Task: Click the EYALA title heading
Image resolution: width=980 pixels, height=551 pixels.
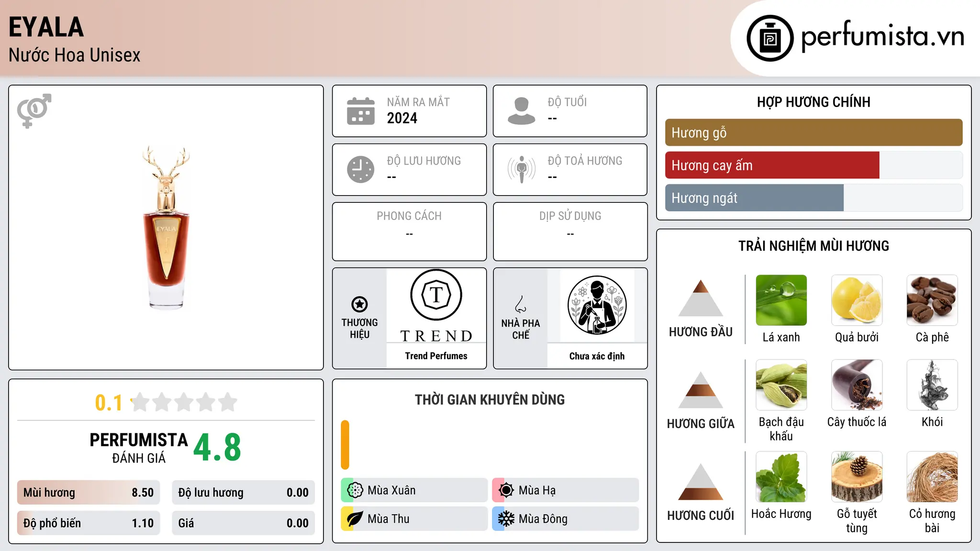Action: (x=46, y=27)
